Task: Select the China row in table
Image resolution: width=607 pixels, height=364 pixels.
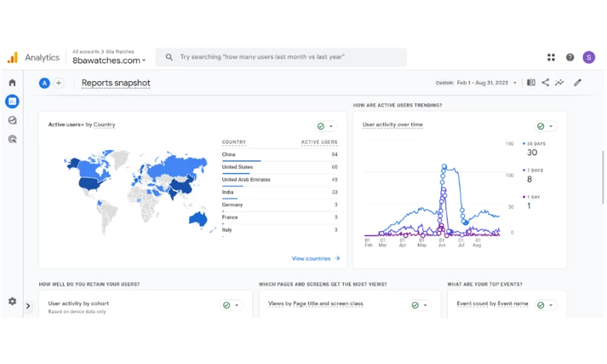Action: click(x=279, y=155)
